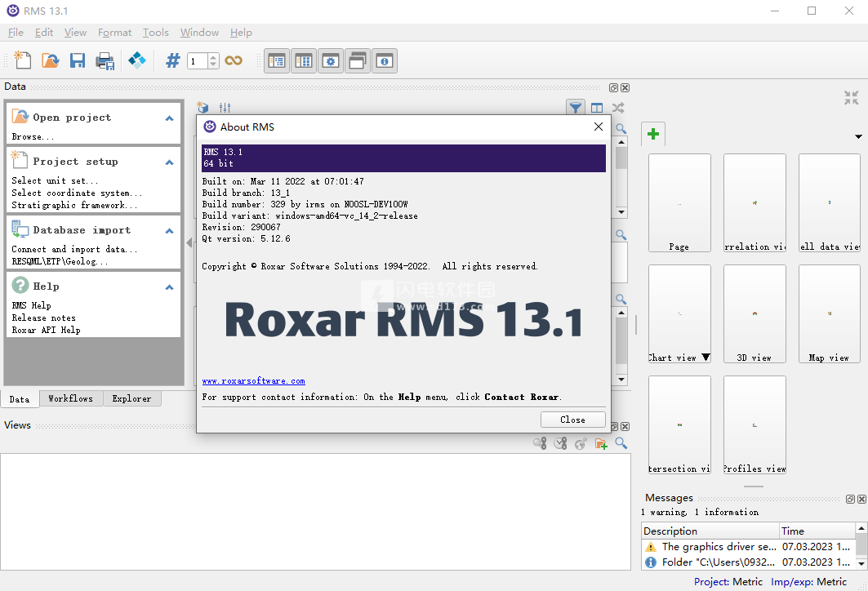868x591 pixels.
Task: Click Select unit set...
Action: 55,180
